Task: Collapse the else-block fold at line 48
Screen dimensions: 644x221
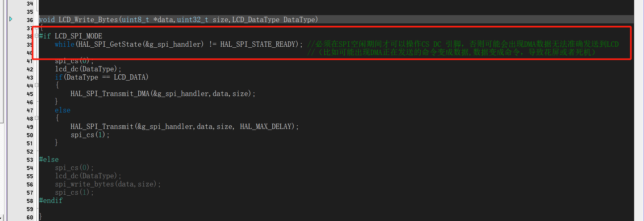Action: pos(36,118)
